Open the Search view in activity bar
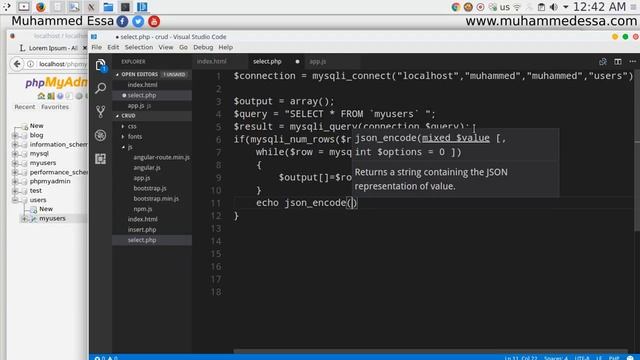This screenshot has height=360, width=640. 100,88
